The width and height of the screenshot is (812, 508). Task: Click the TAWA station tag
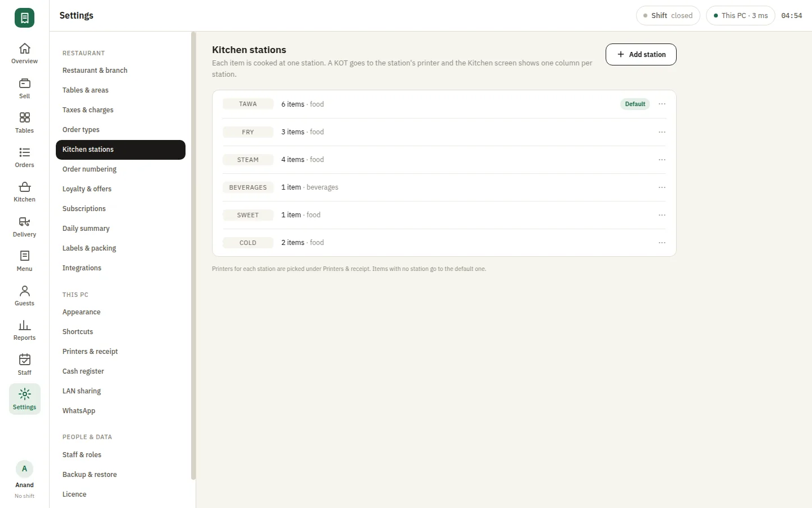248,104
